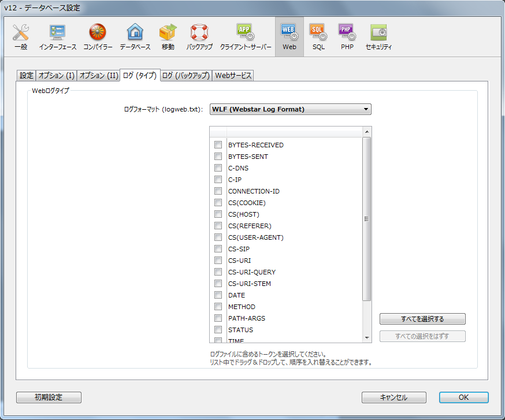Open the クライアント-サーバー settings page

click(x=246, y=37)
